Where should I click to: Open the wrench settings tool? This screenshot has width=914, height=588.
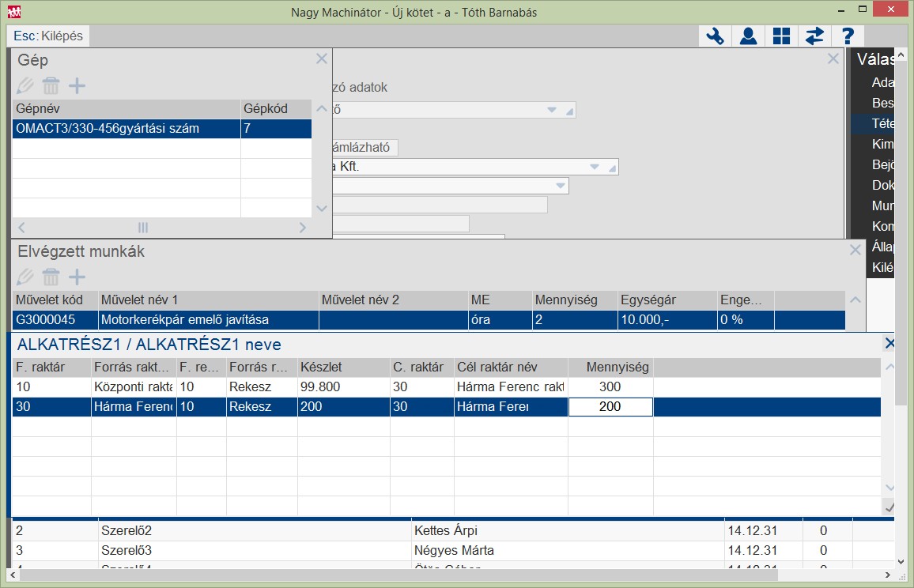click(715, 36)
